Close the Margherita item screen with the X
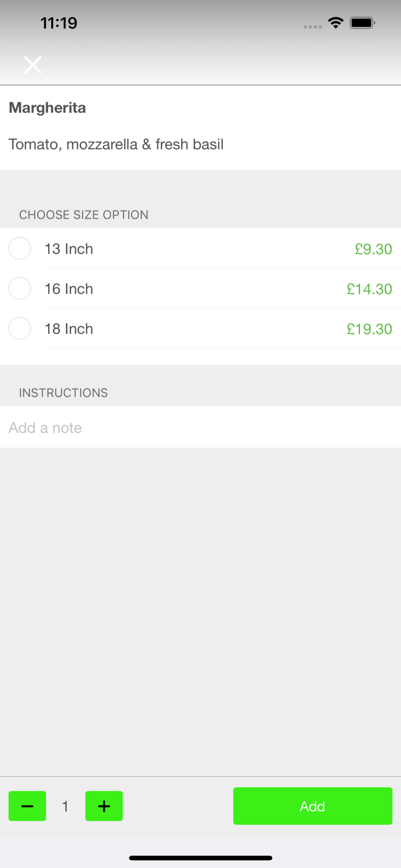This screenshot has height=868, width=401. click(x=33, y=65)
